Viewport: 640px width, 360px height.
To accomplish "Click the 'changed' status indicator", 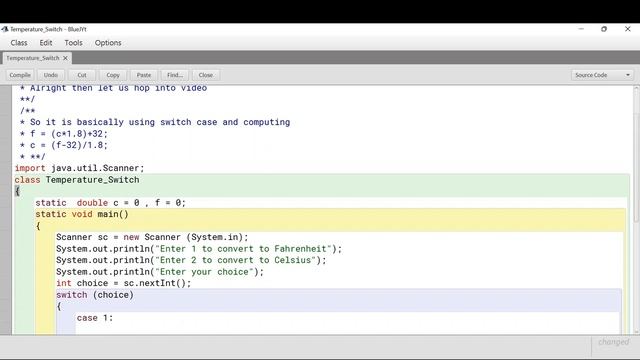I will pos(613,342).
